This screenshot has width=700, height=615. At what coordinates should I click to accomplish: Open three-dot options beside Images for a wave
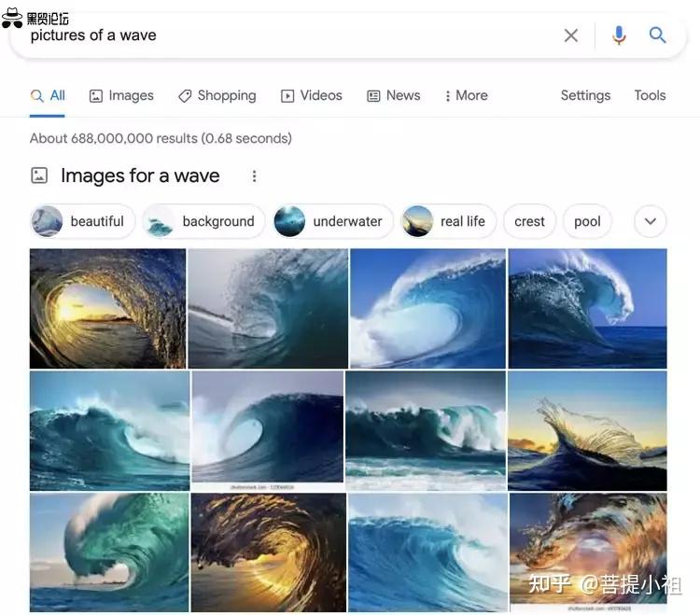point(254,175)
